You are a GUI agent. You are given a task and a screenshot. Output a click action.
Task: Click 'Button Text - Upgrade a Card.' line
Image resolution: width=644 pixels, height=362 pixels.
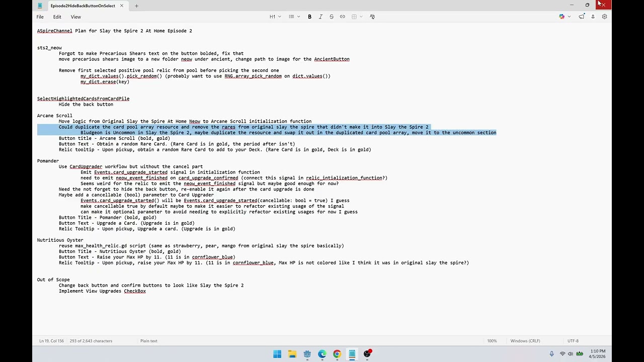126,223
